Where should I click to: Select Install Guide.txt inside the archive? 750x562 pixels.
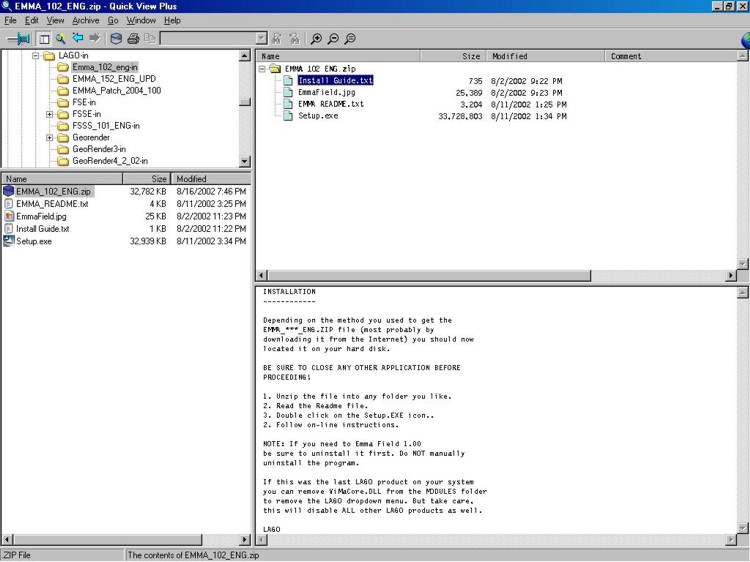(x=335, y=80)
